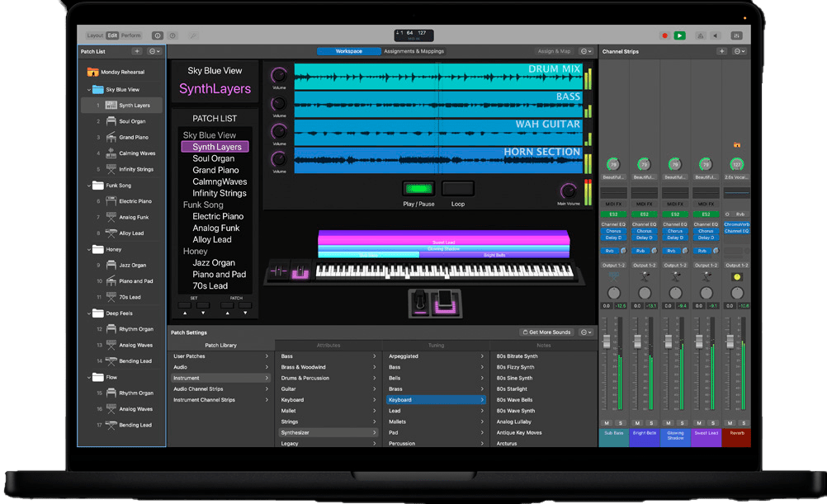The height and width of the screenshot is (504, 827).
Task: Click the speaker mute icon in toolbar
Action: [x=716, y=35]
